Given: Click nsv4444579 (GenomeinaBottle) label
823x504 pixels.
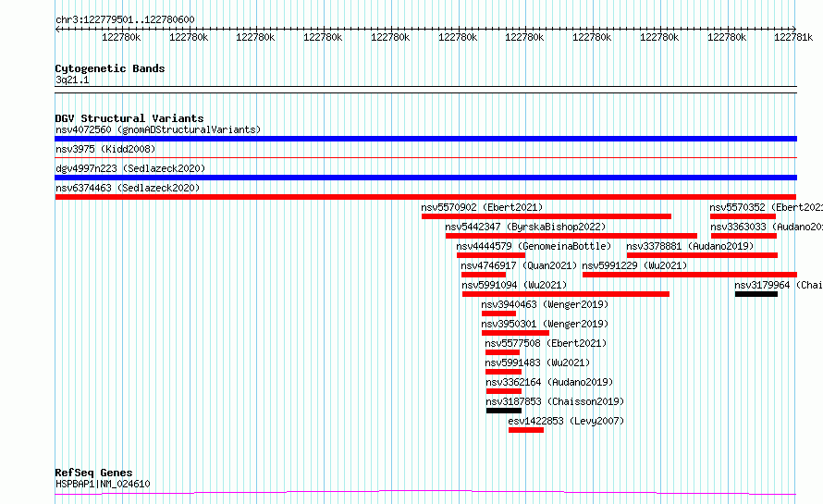Looking at the screenshot, I should [x=534, y=246].
